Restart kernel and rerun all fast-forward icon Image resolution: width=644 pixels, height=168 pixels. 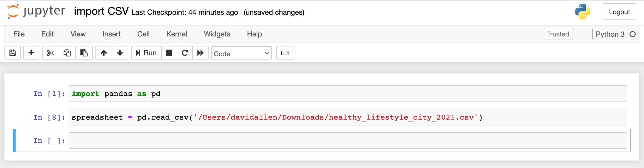click(200, 53)
